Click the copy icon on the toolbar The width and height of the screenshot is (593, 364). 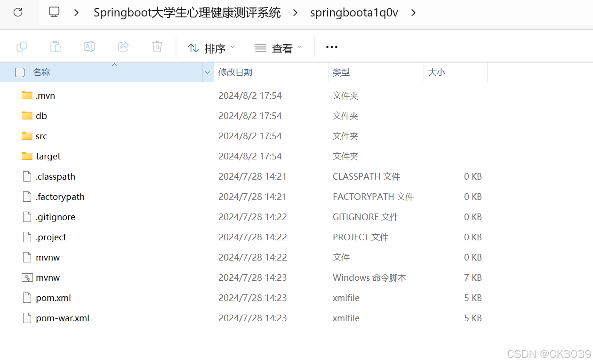pos(22,47)
